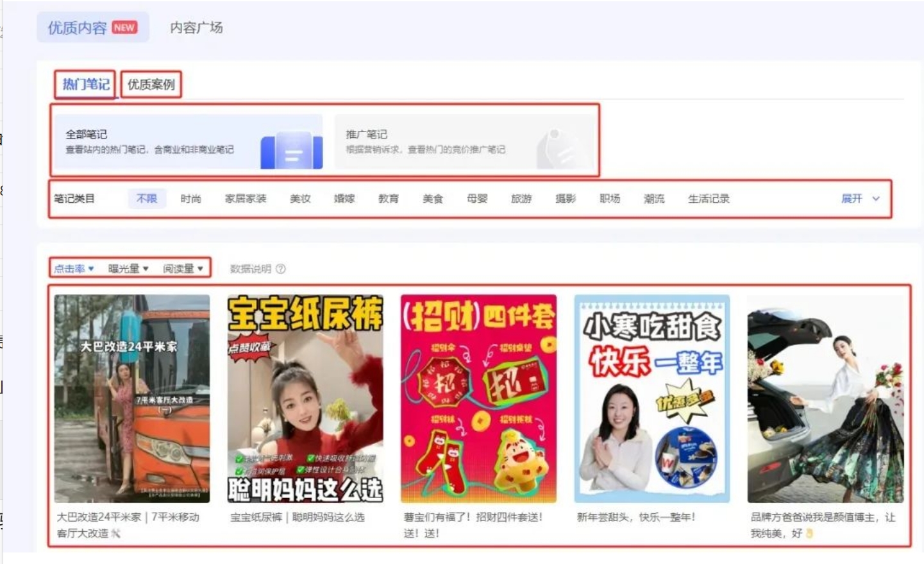Select the 优质案例 sub-tab
Screen dimensions: 924x564
pyautogui.click(x=151, y=84)
